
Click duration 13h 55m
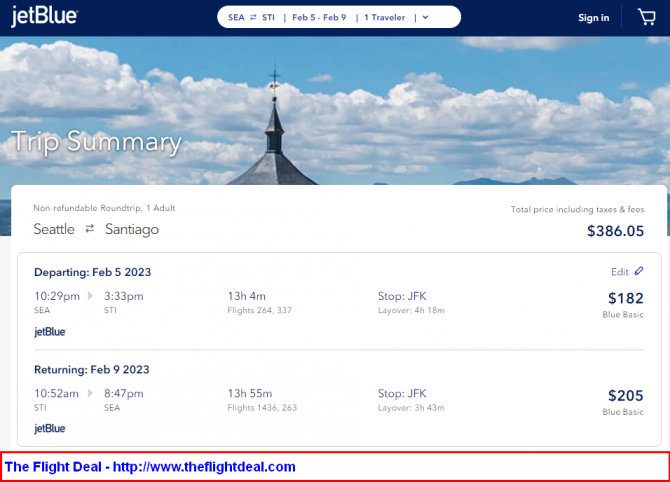[250, 394]
